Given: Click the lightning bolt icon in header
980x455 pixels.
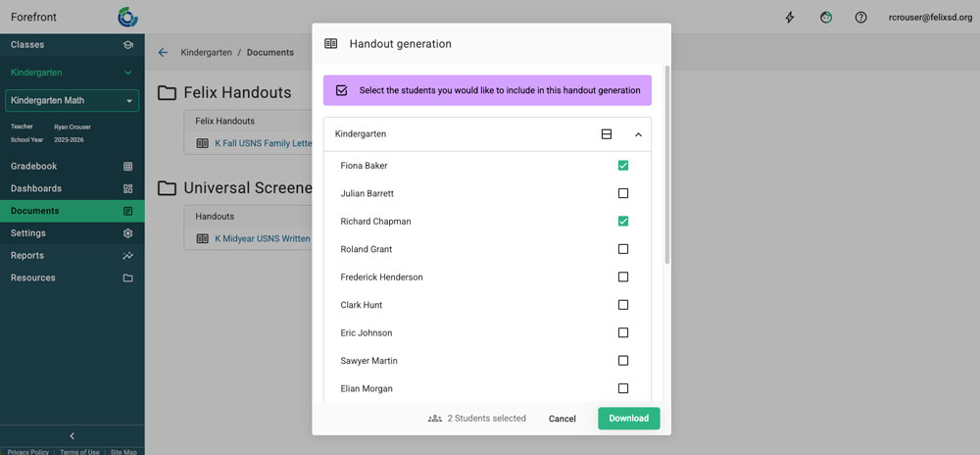Looking at the screenshot, I should [x=791, y=18].
